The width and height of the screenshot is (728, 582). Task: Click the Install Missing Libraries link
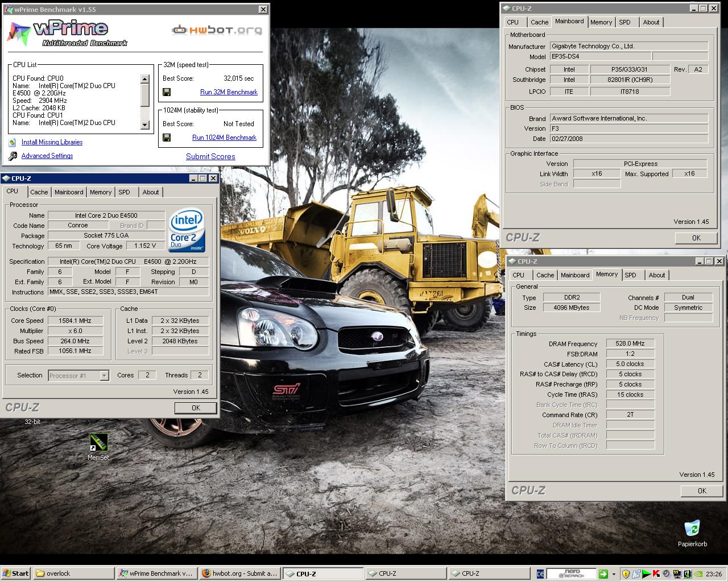coord(52,143)
